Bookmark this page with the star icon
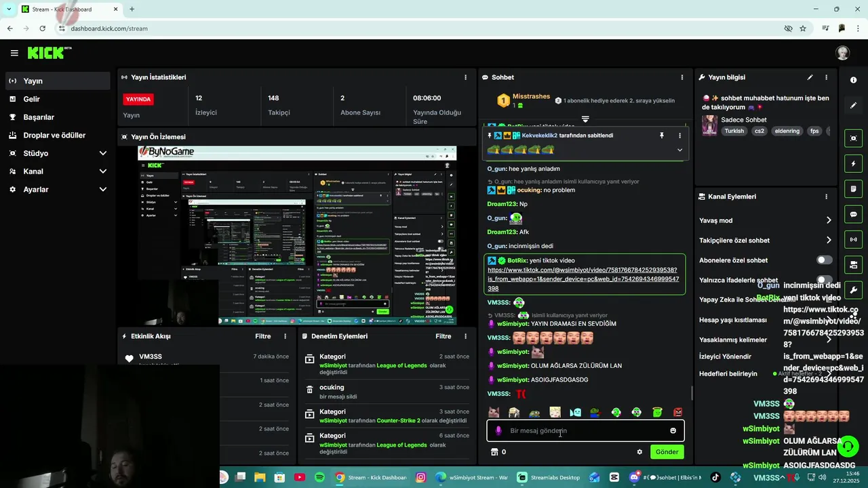The width and height of the screenshot is (868, 488). pyautogui.click(x=803, y=28)
